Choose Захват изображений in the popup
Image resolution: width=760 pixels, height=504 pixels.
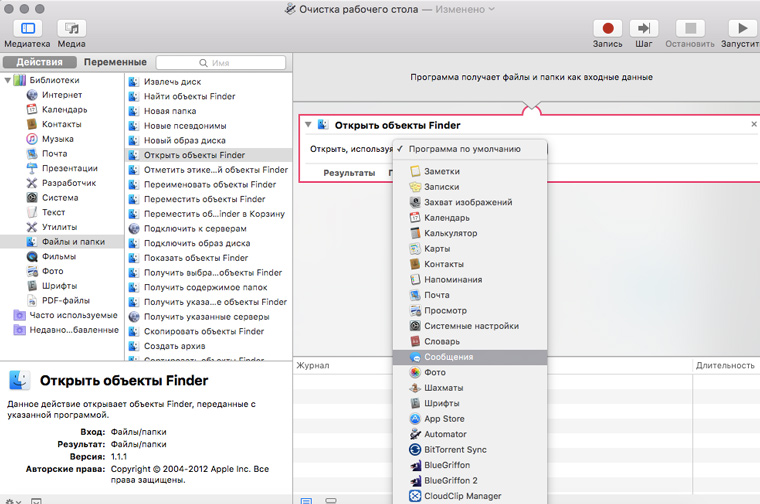(470, 203)
